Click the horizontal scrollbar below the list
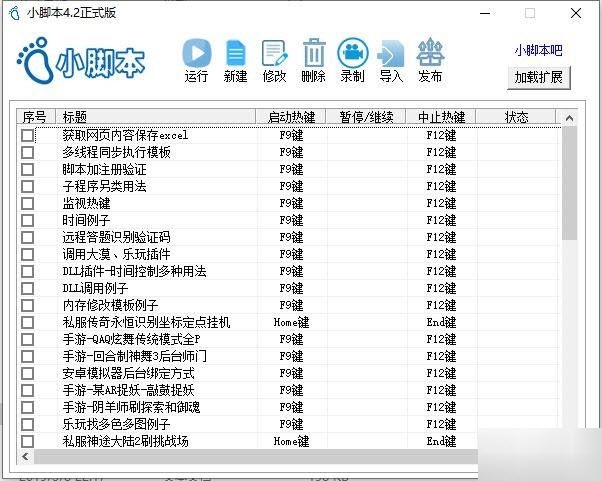 tap(290, 456)
